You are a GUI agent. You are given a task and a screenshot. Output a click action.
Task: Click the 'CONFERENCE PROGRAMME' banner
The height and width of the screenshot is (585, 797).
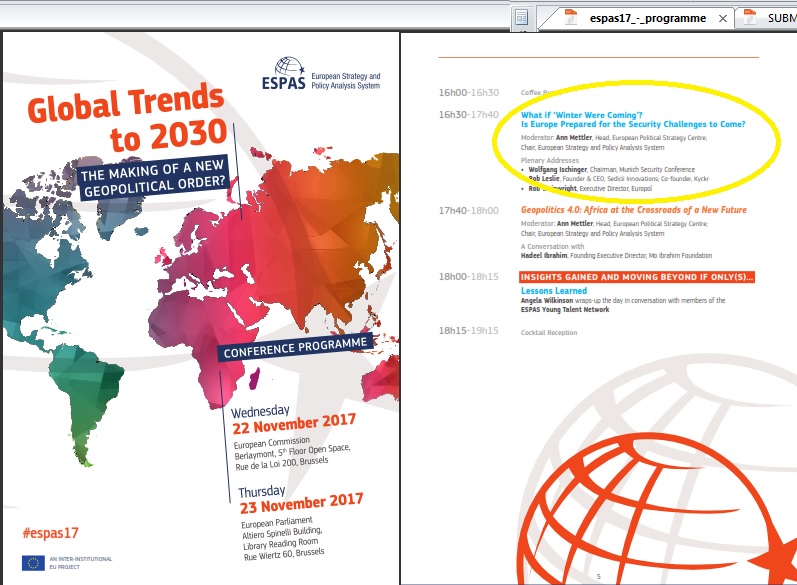[295, 347]
